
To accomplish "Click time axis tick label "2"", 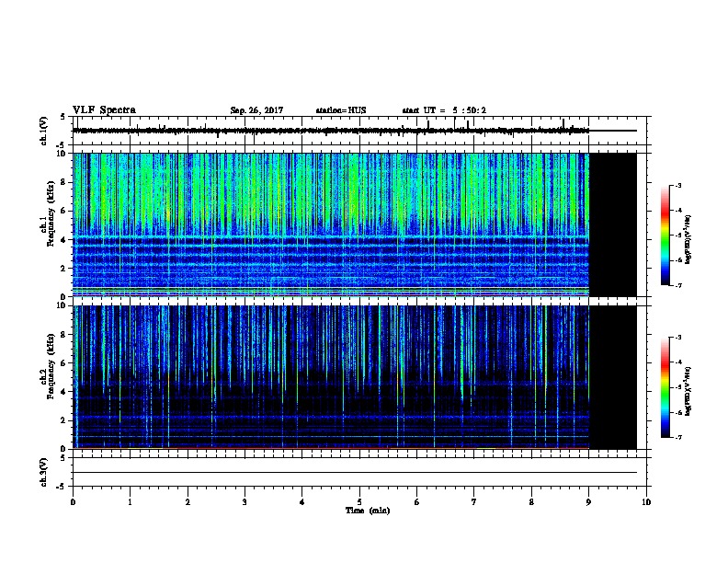I will (188, 502).
